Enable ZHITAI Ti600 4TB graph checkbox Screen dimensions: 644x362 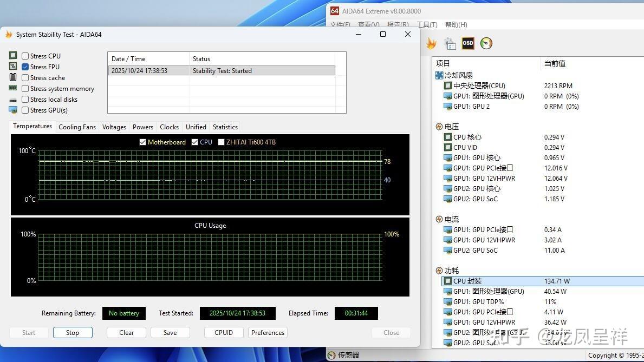click(221, 142)
